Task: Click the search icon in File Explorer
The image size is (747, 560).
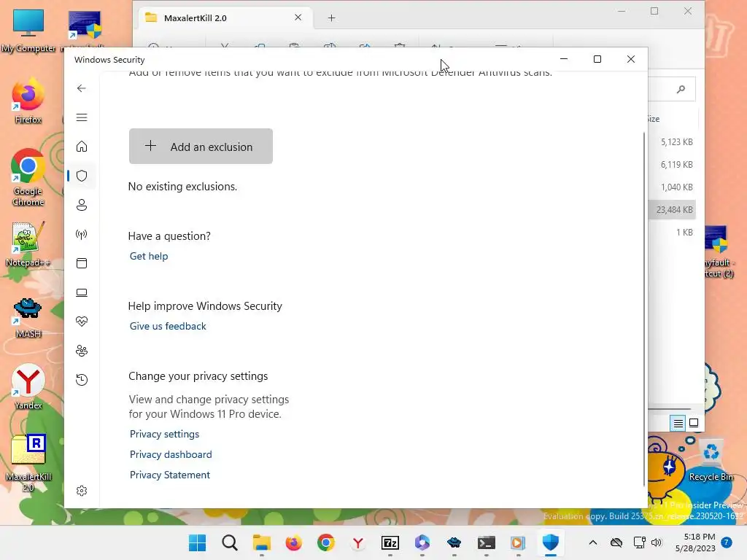Action: tap(681, 89)
